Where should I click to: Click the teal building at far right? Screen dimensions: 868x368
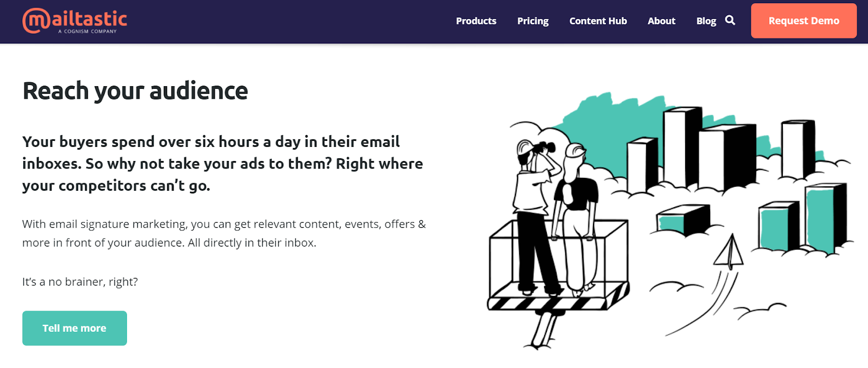coord(825,218)
